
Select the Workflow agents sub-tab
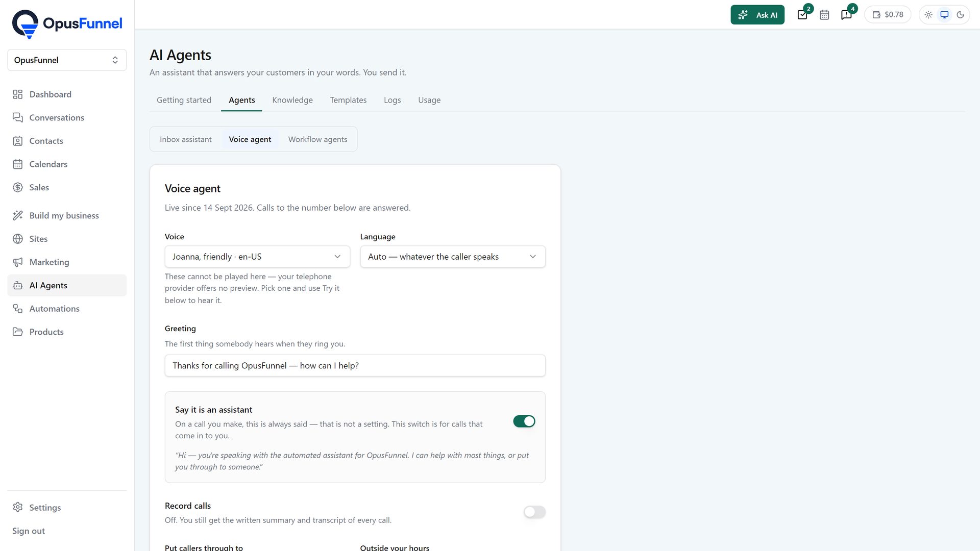coord(317,139)
